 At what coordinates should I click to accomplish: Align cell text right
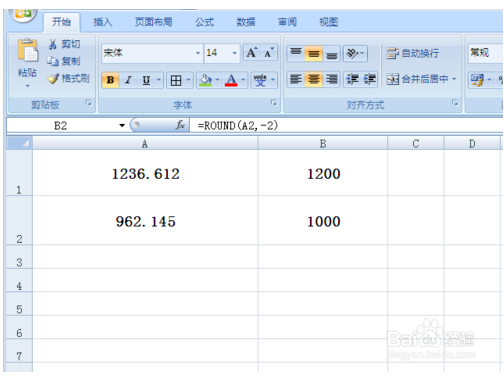(332, 79)
